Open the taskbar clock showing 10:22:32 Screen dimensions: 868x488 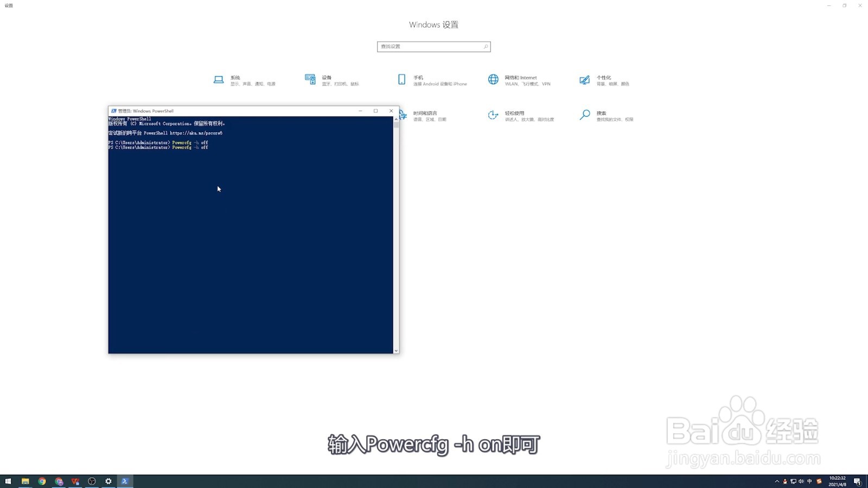pyautogui.click(x=837, y=481)
